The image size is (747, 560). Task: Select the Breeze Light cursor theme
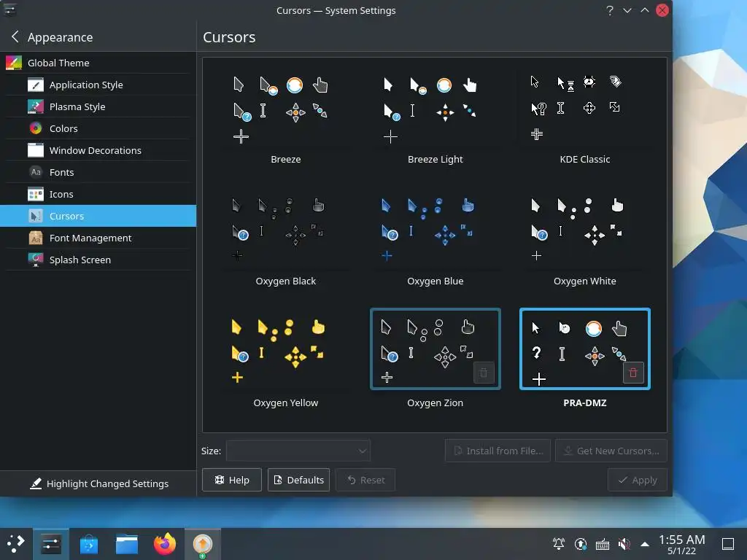435,118
